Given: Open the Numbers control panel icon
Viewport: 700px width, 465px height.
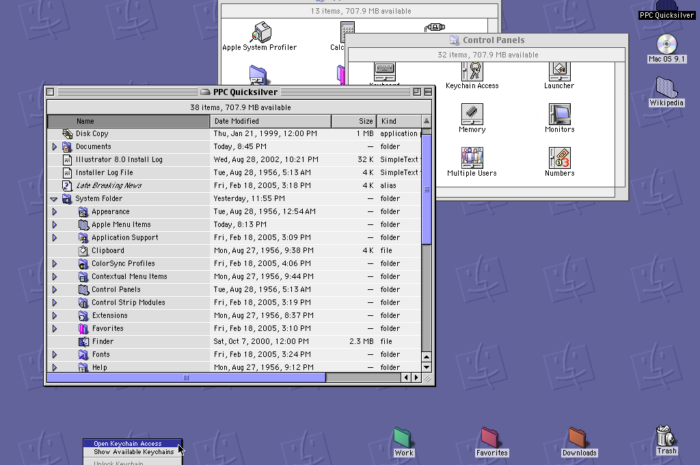Looking at the screenshot, I should tap(559, 158).
